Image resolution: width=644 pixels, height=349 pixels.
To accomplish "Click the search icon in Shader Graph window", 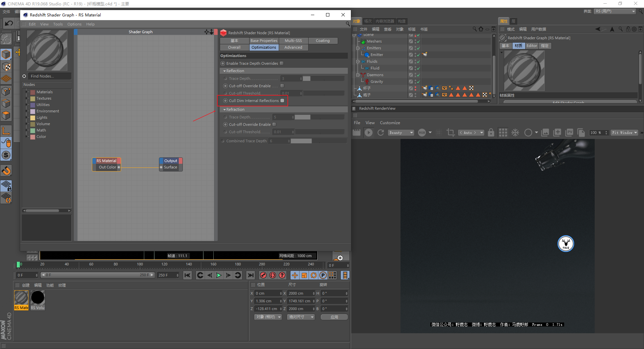I will coord(348,24).
